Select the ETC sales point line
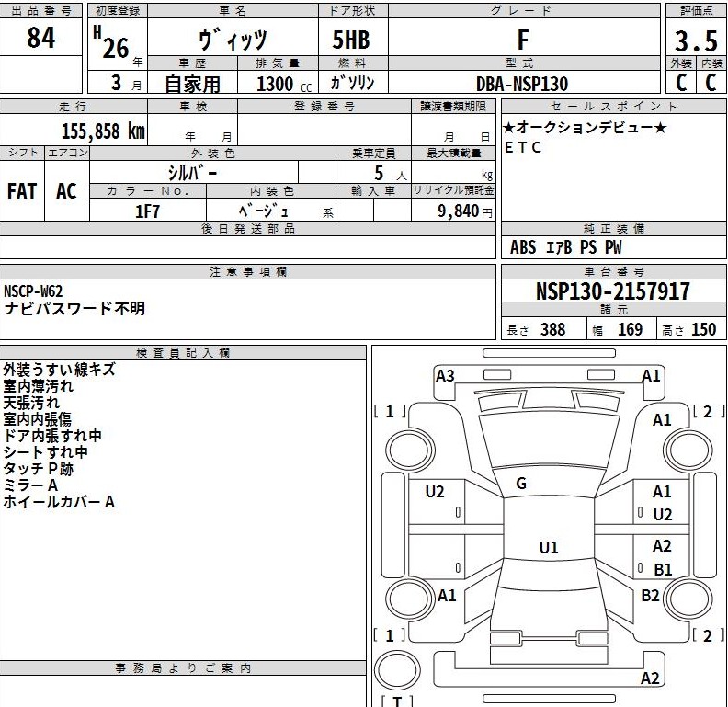 point(523,147)
